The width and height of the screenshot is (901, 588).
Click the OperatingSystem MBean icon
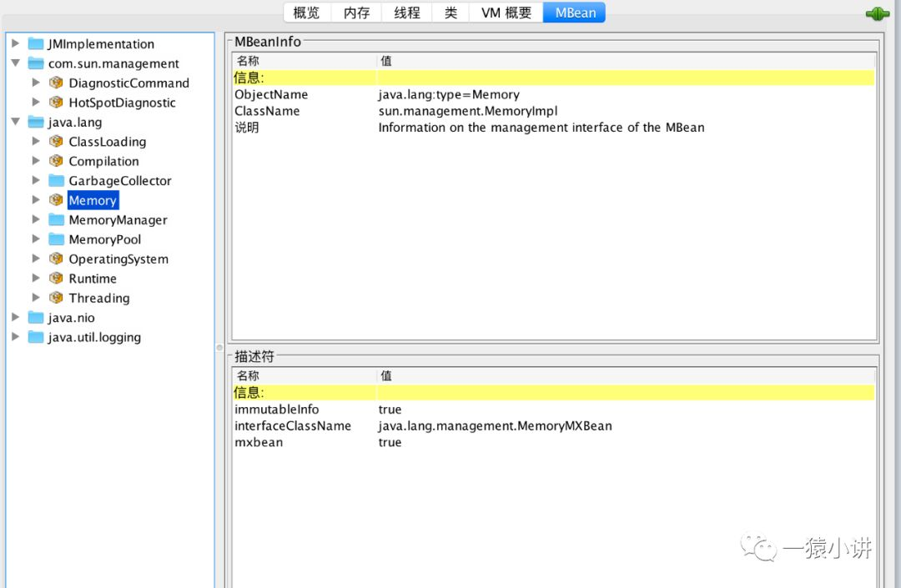tap(56, 259)
